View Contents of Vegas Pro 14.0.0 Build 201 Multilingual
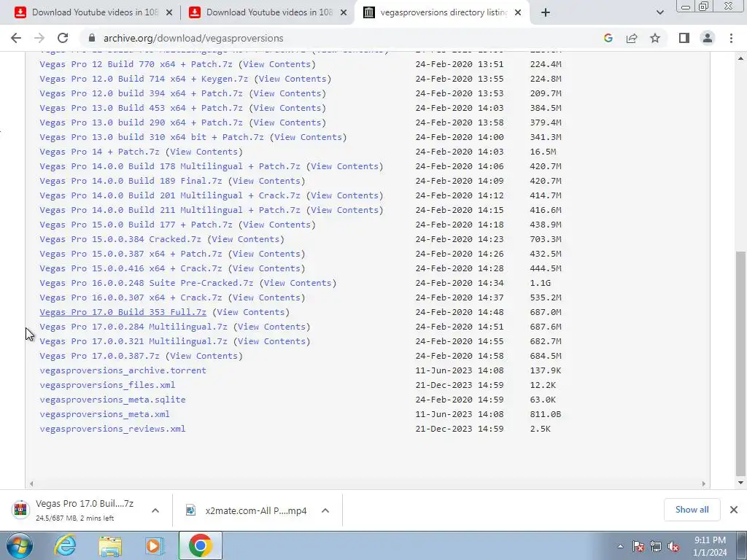Viewport: 747px width, 560px height. tap(344, 195)
